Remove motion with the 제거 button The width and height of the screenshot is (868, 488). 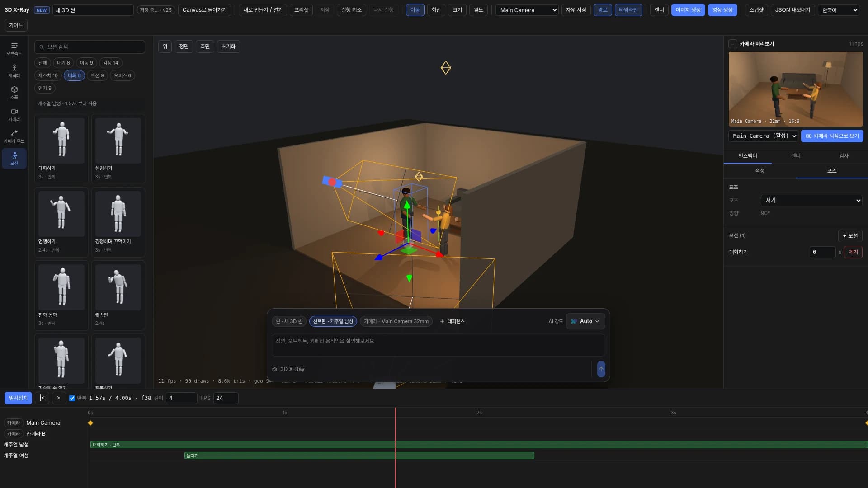point(853,252)
